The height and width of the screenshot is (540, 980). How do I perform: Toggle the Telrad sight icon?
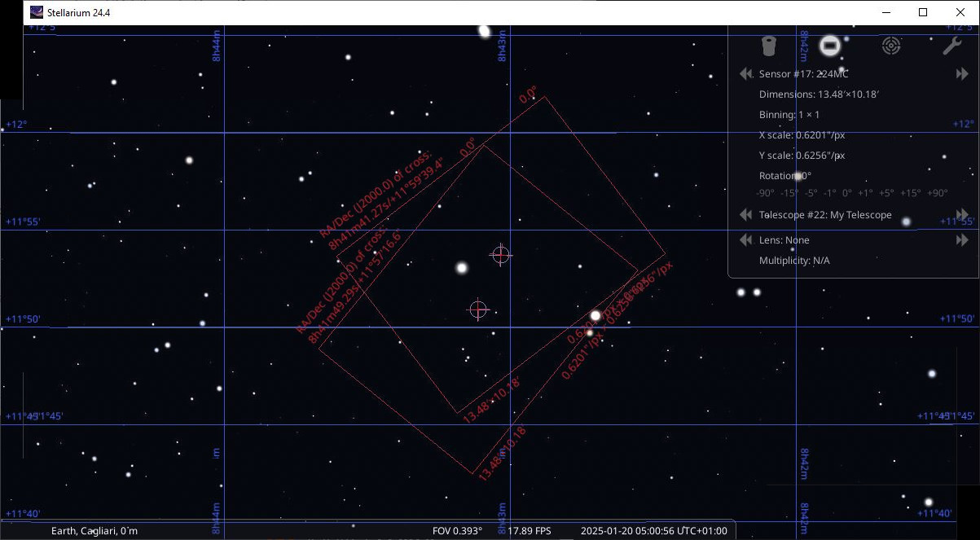click(891, 46)
